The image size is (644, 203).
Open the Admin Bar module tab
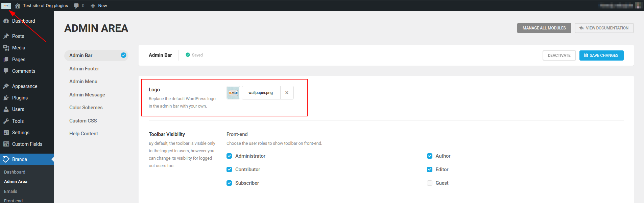click(x=96, y=55)
